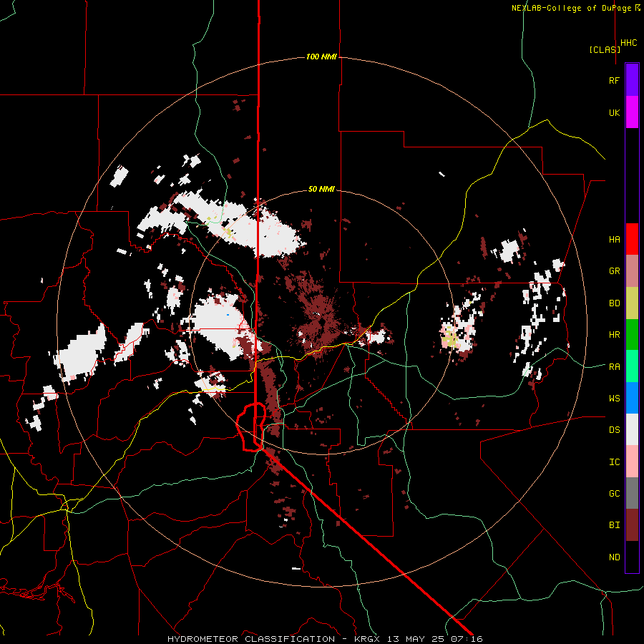This screenshot has height=644, width=644.
Task: Click the 'ND' legend label
Action: 614,557
